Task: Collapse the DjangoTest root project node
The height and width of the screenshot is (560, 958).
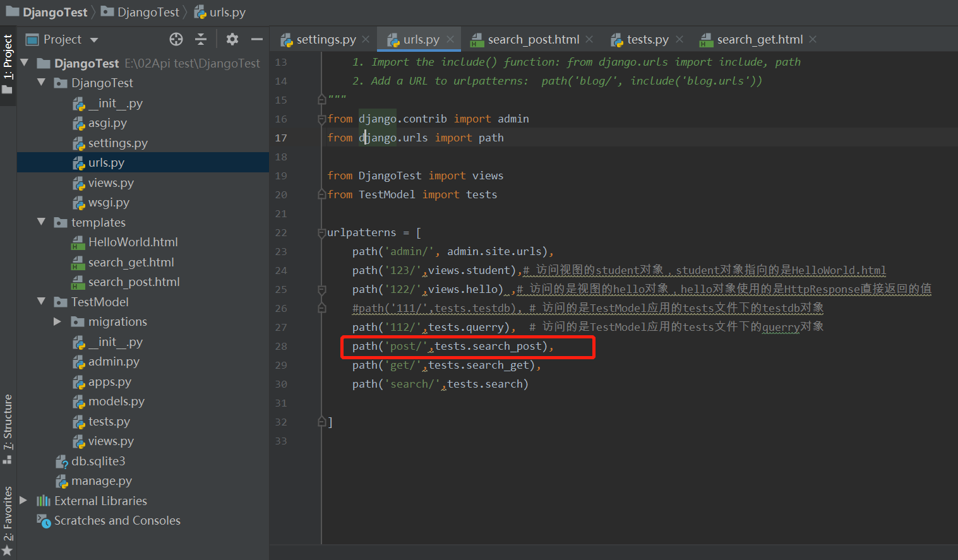Action: (25, 63)
